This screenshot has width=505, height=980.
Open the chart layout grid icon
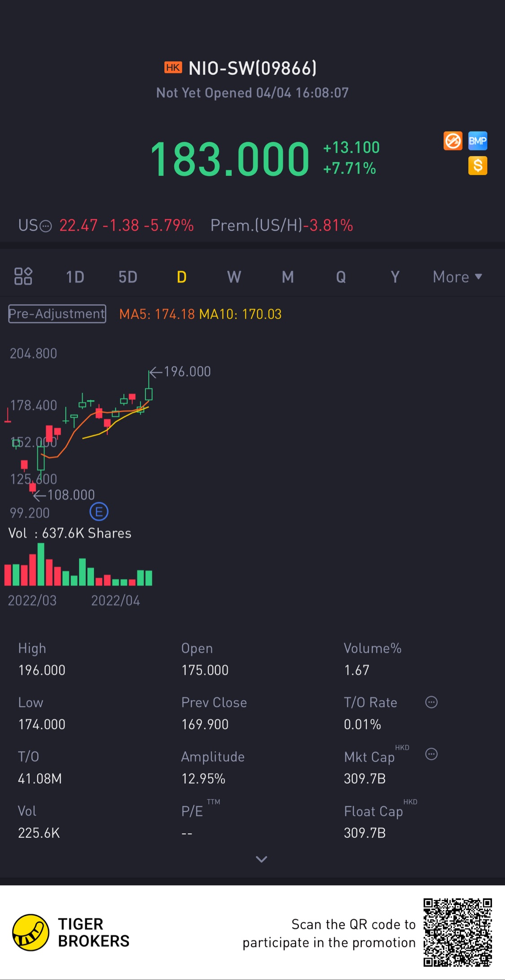tap(23, 276)
